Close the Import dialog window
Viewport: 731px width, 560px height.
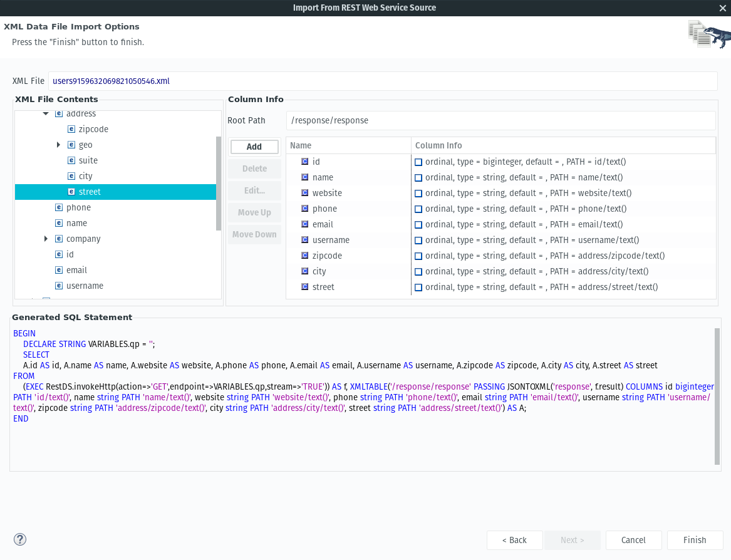tap(723, 8)
